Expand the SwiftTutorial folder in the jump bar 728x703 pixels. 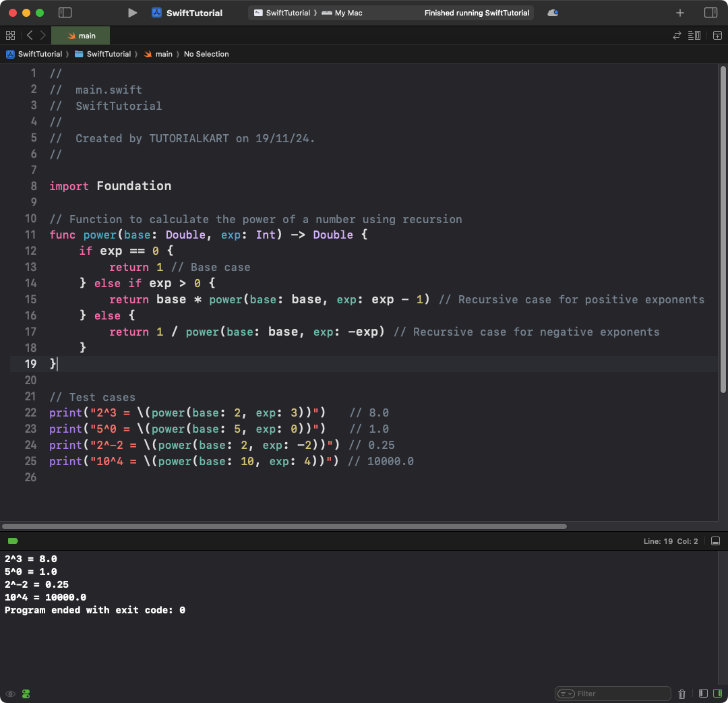tap(104, 54)
